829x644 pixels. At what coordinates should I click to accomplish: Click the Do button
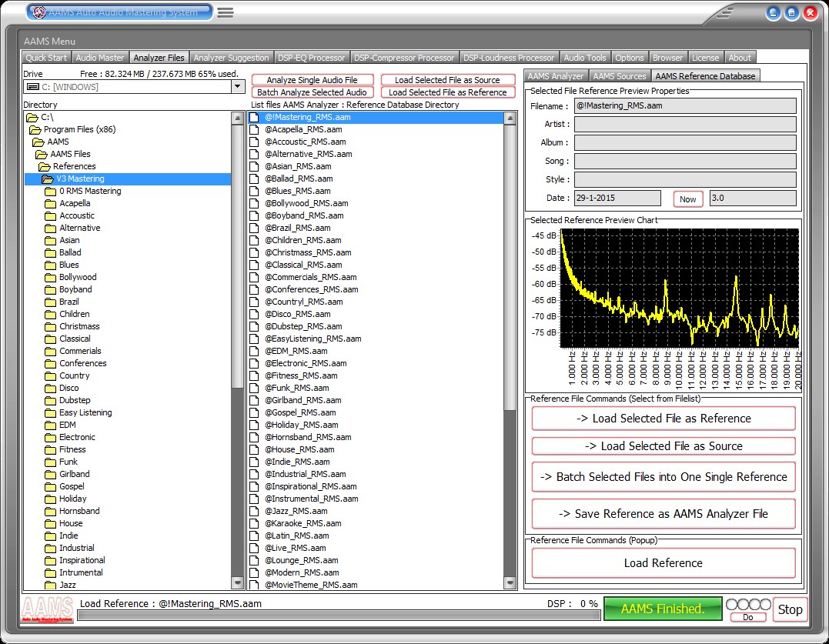click(747, 617)
